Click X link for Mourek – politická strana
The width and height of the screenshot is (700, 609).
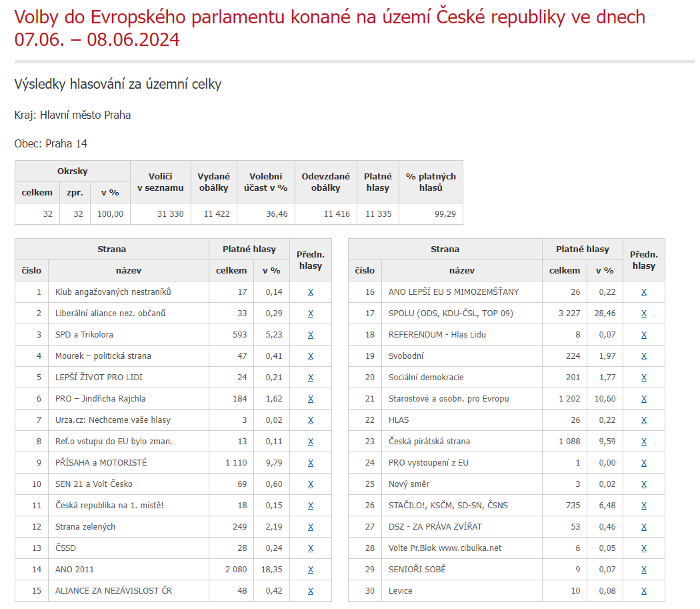point(311,356)
